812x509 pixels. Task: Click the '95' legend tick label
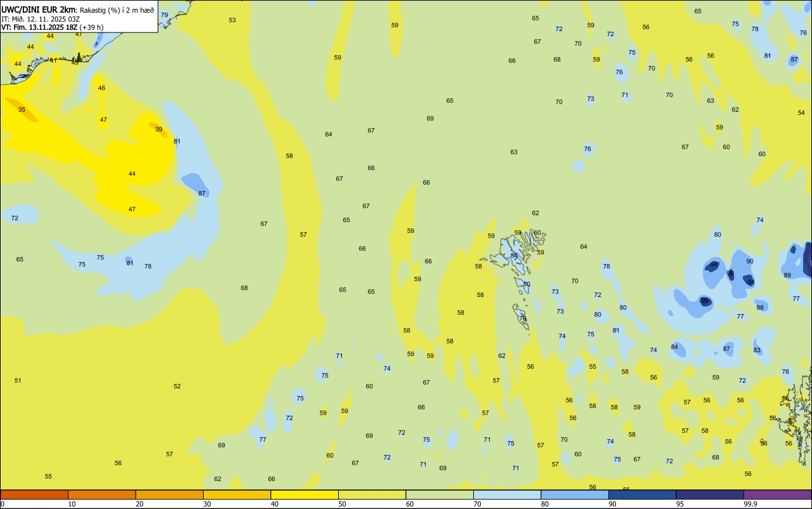point(680,504)
